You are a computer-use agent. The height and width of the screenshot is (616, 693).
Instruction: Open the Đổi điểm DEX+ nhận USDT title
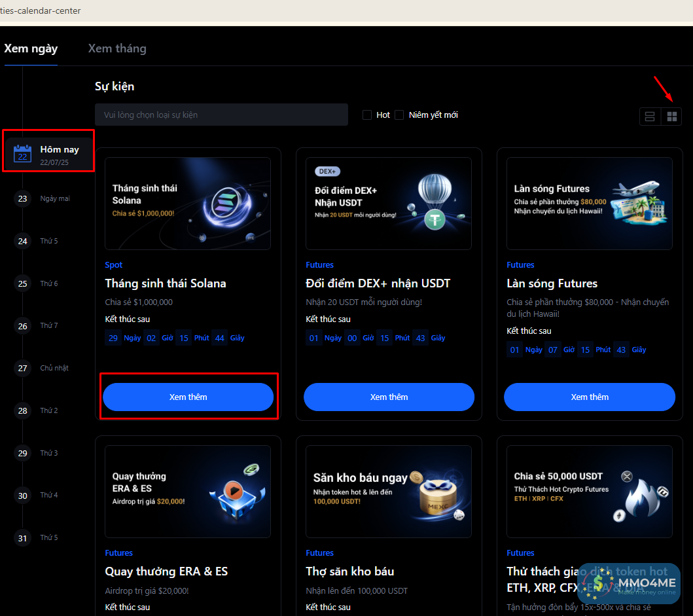coord(378,283)
